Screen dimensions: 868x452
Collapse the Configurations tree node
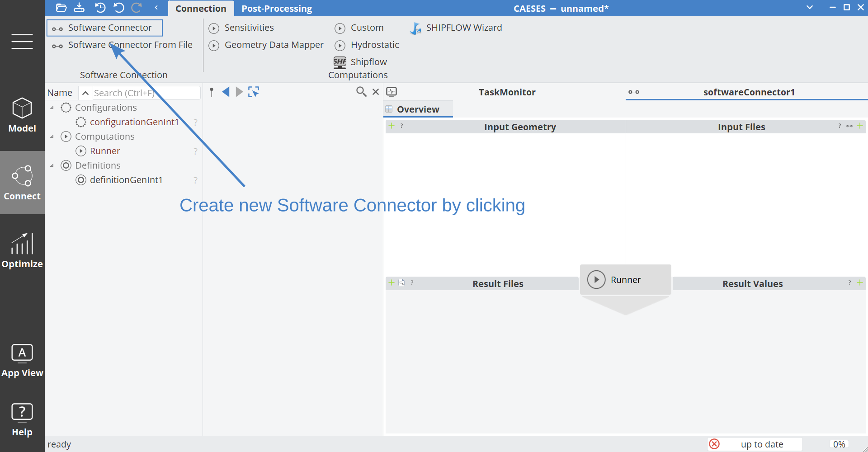52,108
